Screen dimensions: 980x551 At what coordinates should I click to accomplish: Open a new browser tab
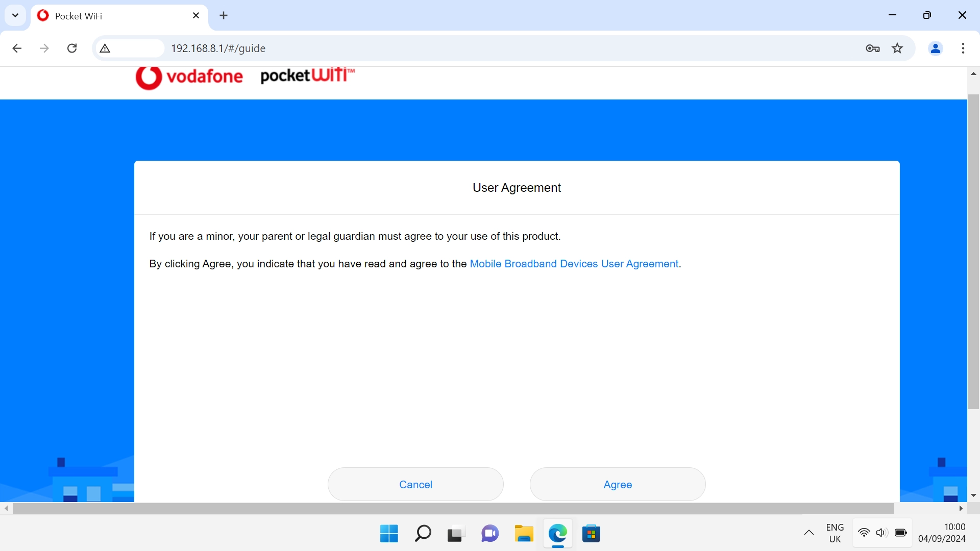point(224,16)
